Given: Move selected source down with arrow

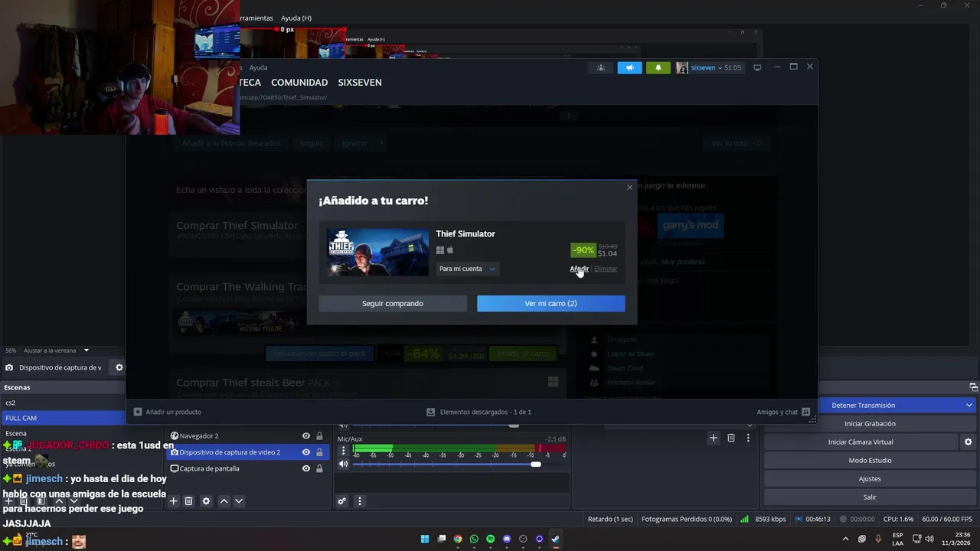Looking at the screenshot, I should [239, 501].
